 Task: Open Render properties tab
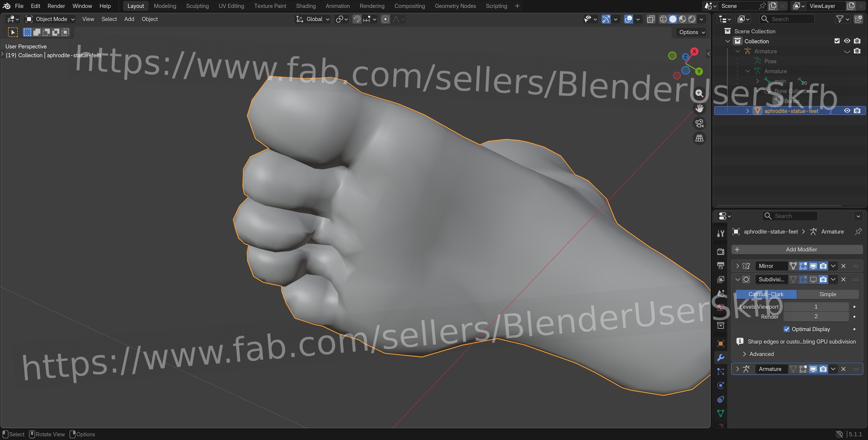pos(720,252)
